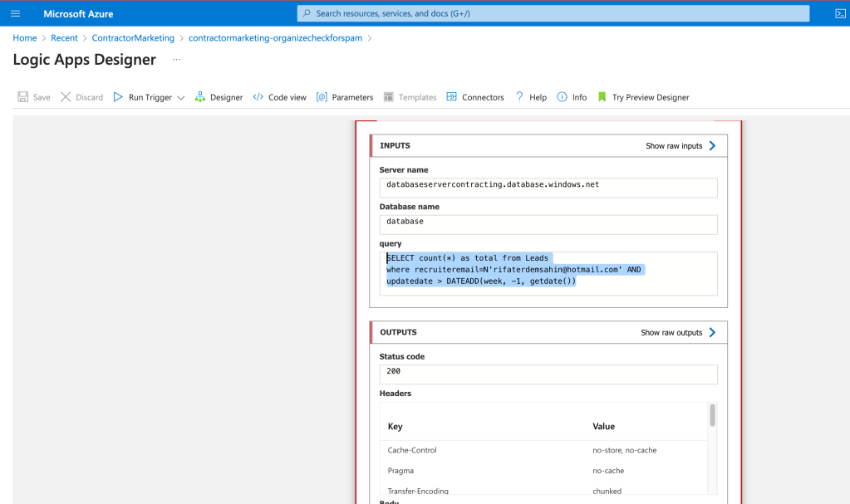Select the chunked value
The width and height of the screenshot is (850, 504).
607,491
